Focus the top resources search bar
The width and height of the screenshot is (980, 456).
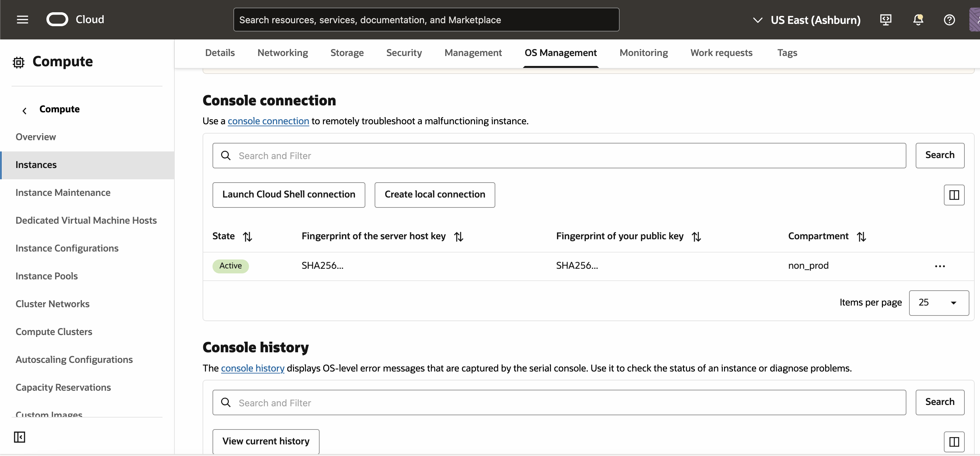426,20
